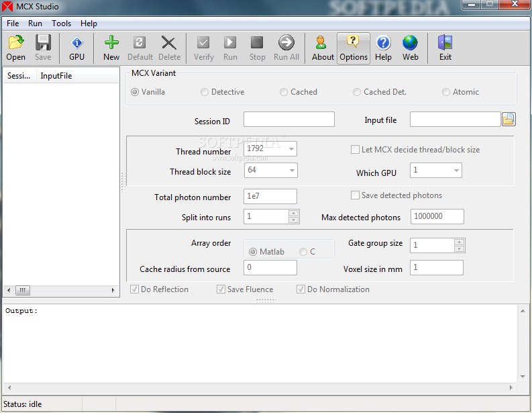Image resolution: width=532 pixels, height=413 pixels.
Task: Browse for input file with folder icon
Action: tap(509, 120)
